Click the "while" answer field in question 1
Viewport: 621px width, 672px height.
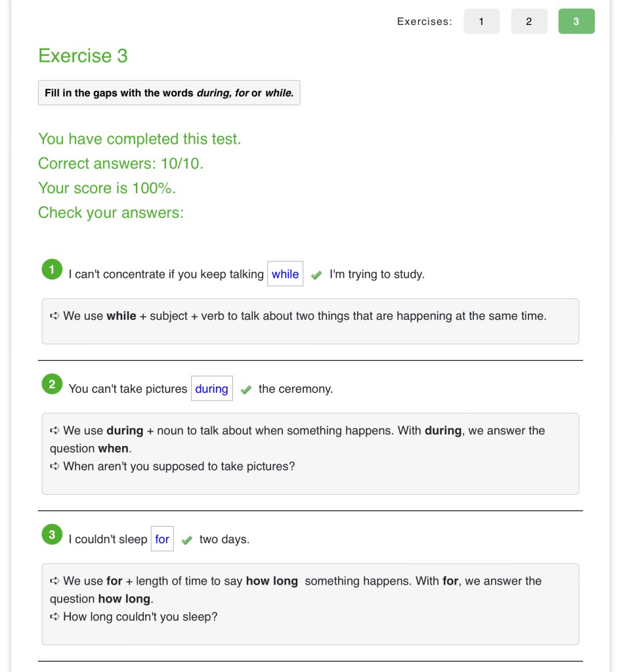(x=285, y=275)
